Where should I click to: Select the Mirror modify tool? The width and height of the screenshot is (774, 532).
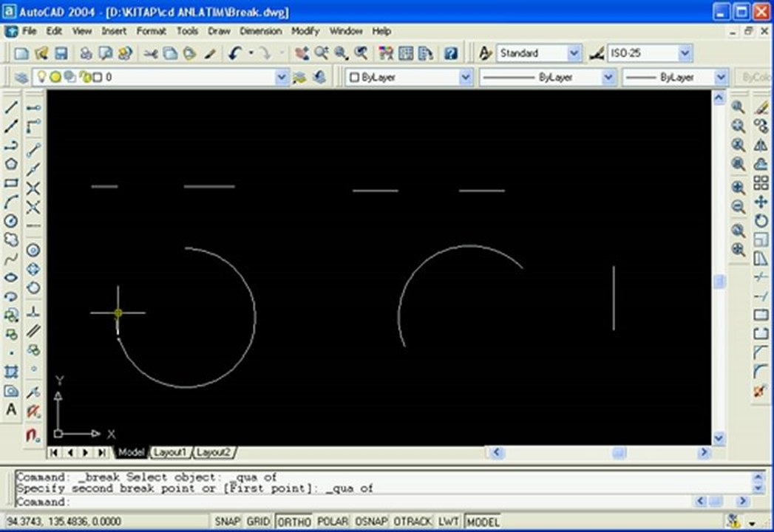tap(761, 145)
